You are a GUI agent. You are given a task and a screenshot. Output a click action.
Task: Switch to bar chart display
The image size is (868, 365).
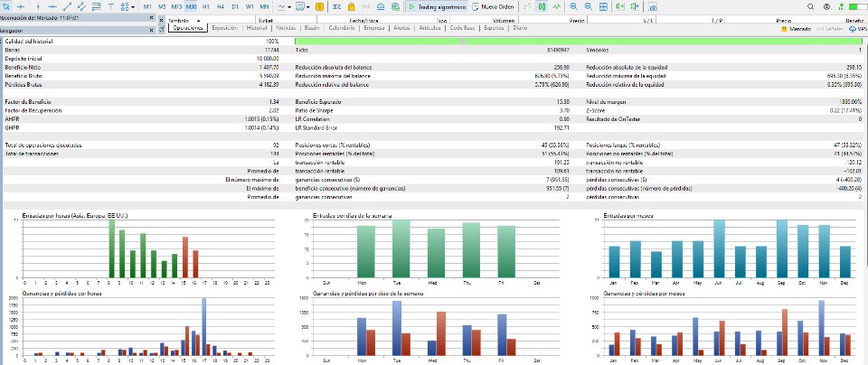527,6
